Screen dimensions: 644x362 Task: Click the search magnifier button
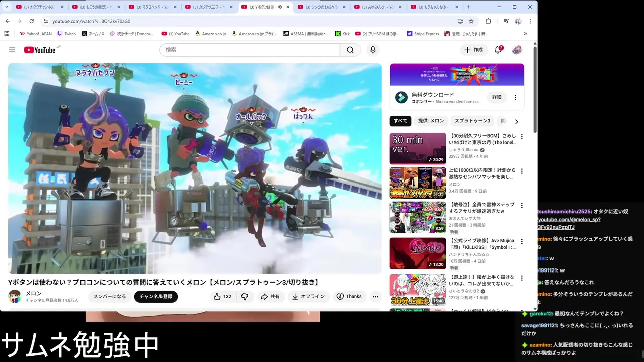click(x=350, y=50)
